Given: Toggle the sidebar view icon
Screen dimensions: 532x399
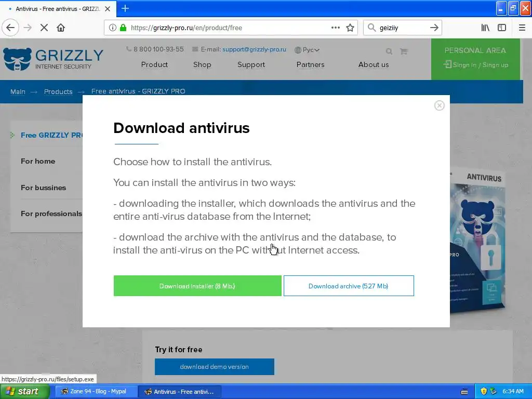Looking at the screenshot, I should [502, 28].
